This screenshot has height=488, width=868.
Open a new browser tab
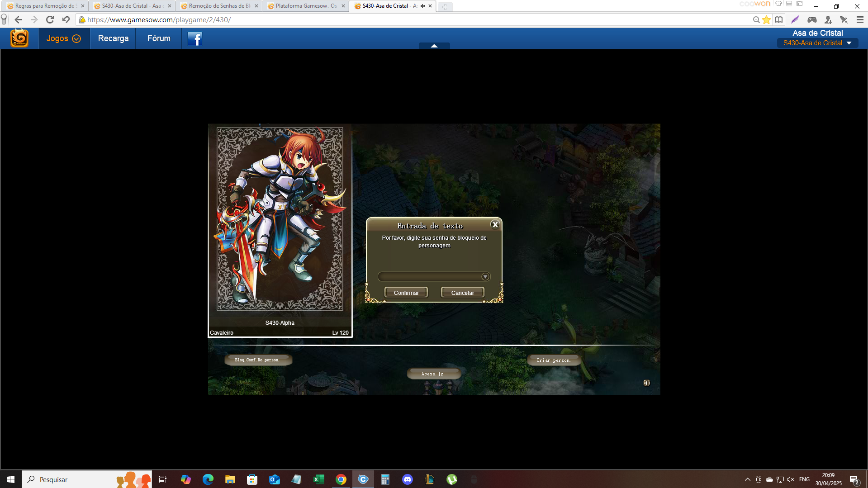tap(445, 7)
